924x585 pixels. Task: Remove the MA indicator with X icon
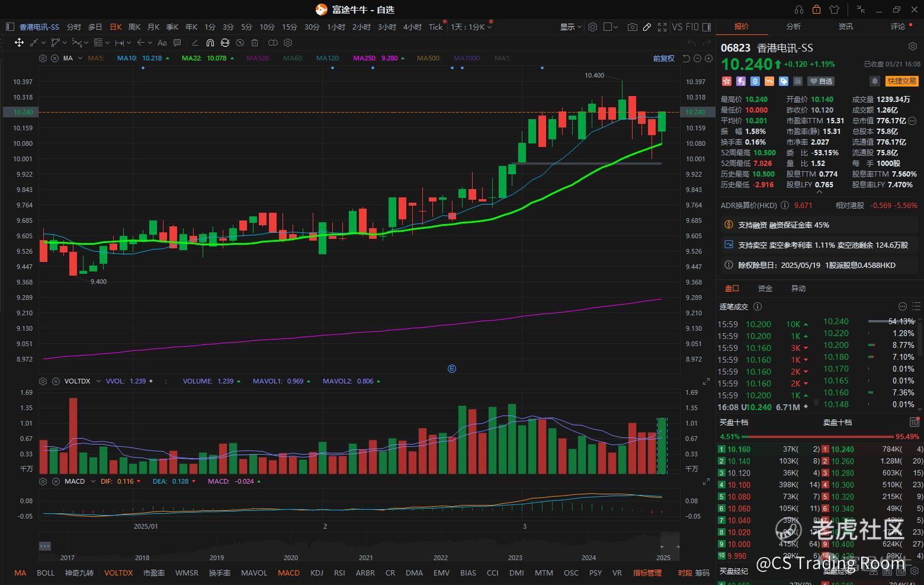point(55,58)
